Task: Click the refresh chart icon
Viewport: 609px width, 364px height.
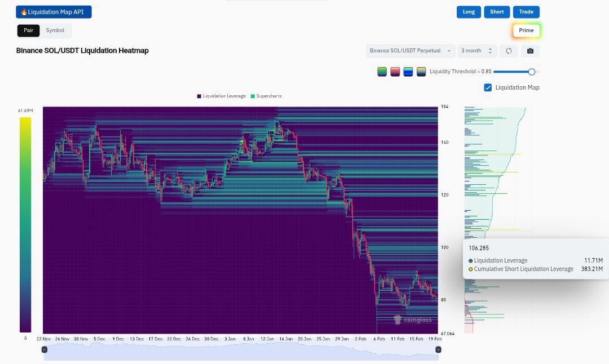Action: pos(509,51)
